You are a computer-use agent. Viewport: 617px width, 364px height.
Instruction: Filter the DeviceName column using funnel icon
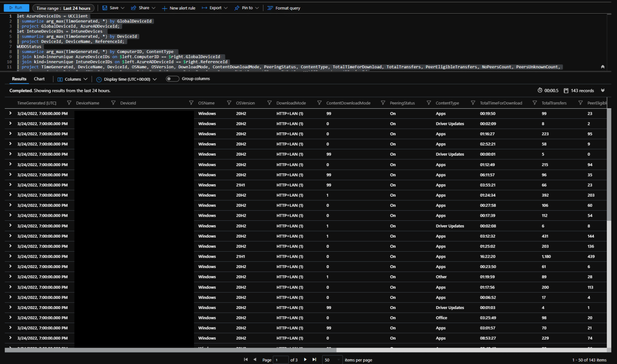point(113,103)
